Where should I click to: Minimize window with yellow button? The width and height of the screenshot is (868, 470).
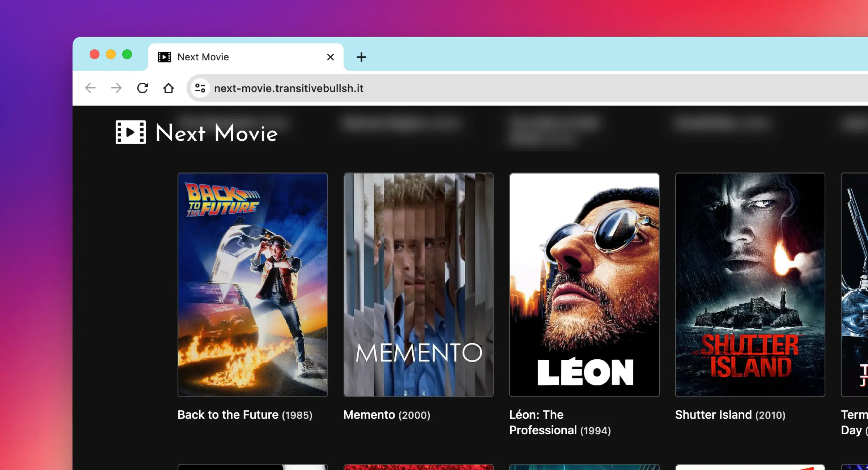(x=111, y=54)
